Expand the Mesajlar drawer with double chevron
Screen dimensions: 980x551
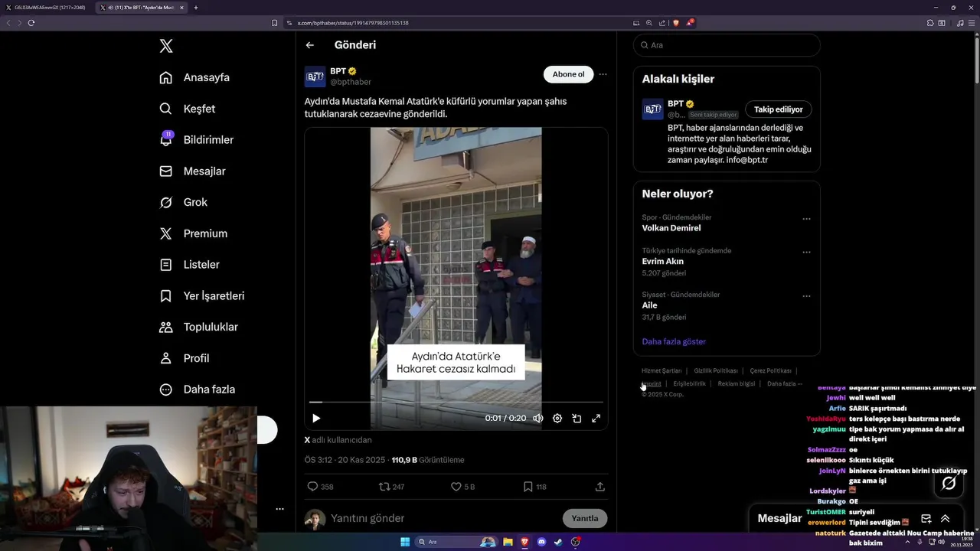945,518
